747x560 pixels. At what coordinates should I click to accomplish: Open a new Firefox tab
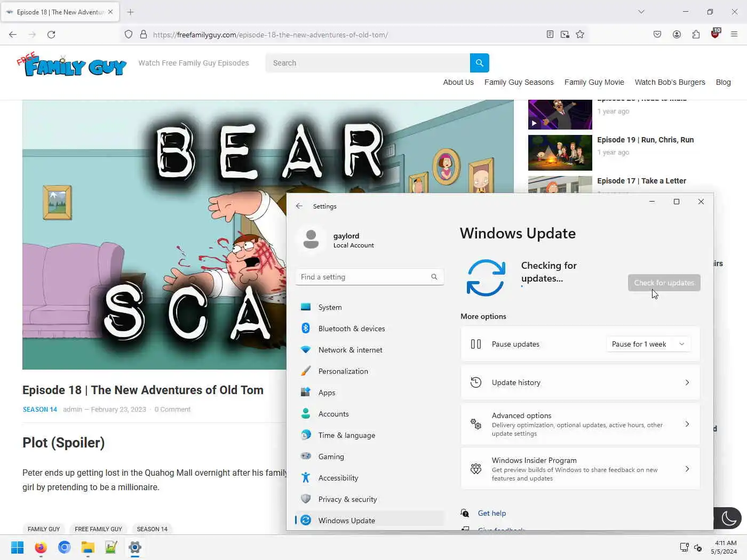pyautogui.click(x=131, y=12)
